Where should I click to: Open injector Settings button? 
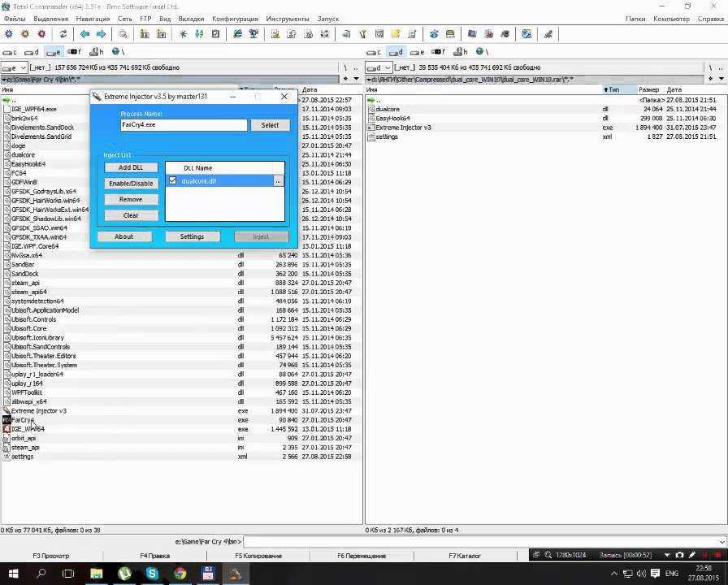point(193,236)
